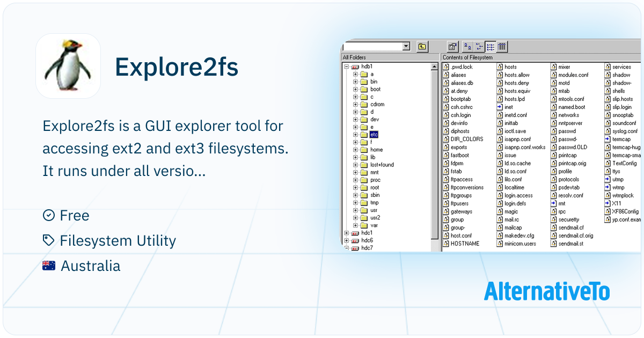Expand the home folder node
This screenshot has height=338, width=644.
tap(355, 149)
